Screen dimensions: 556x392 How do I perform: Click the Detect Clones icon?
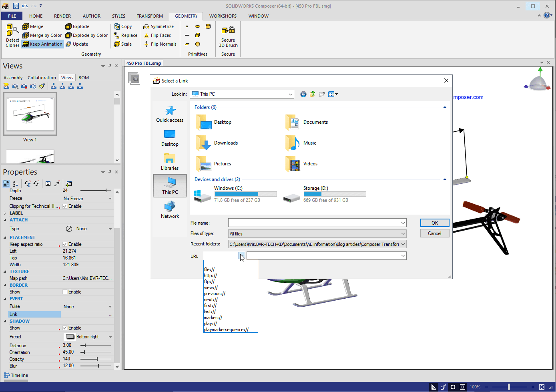12,30
